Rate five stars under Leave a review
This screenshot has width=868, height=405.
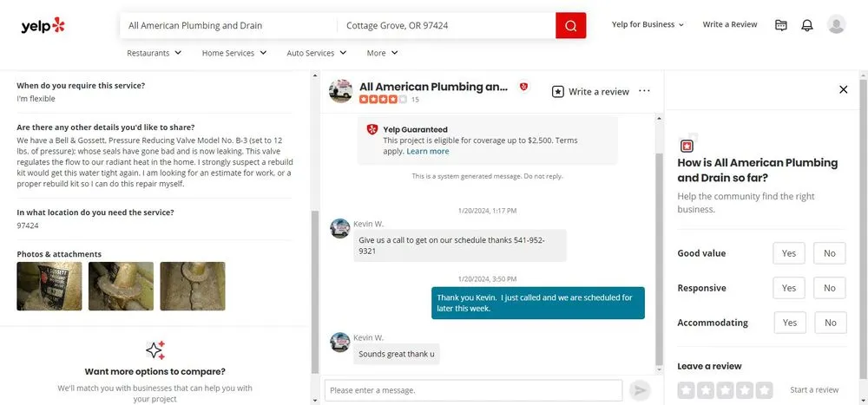tap(764, 390)
